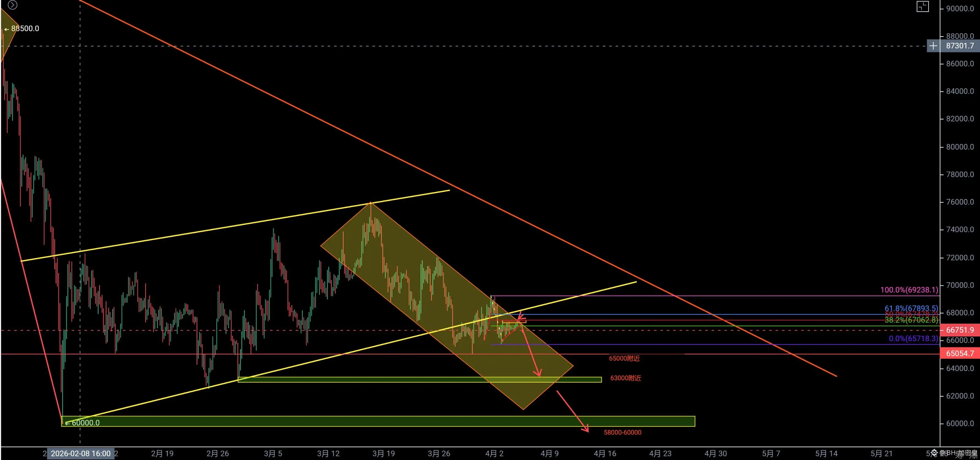Click the plus icon beside 87301.7
The height and width of the screenshot is (460, 980).
coord(933,46)
